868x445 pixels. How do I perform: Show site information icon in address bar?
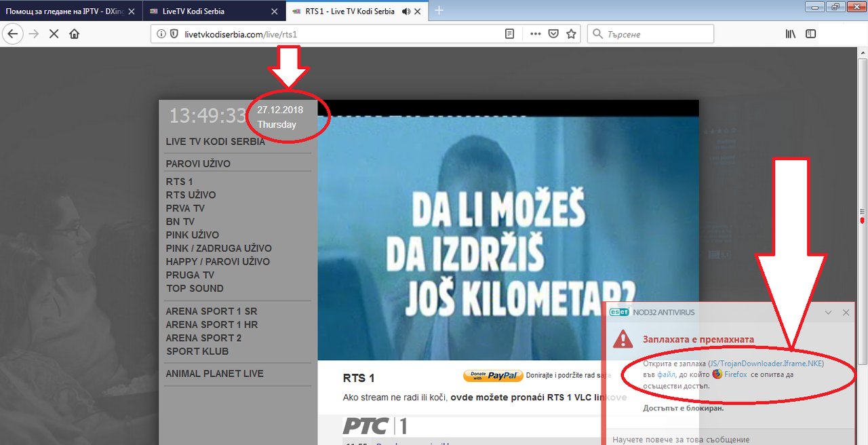[x=161, y=34]
